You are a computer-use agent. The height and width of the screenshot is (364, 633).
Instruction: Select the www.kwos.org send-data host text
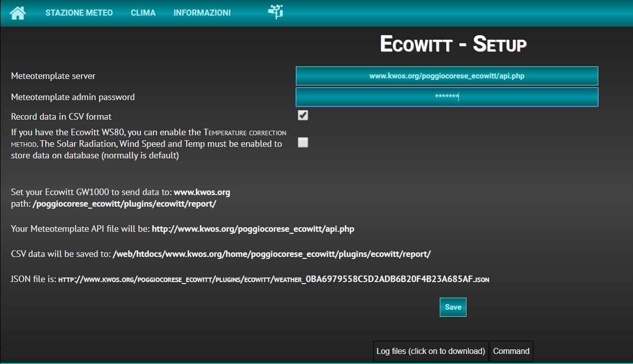click(x=202, y=192)
